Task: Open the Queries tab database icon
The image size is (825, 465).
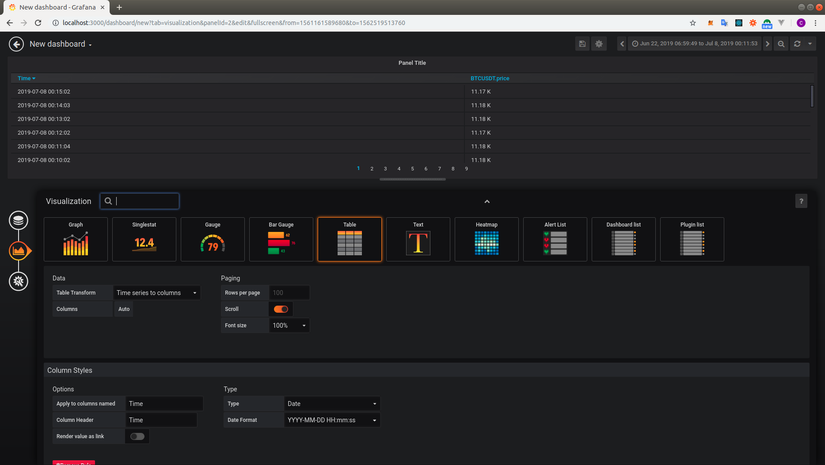Action: click(x=18, y=220)
